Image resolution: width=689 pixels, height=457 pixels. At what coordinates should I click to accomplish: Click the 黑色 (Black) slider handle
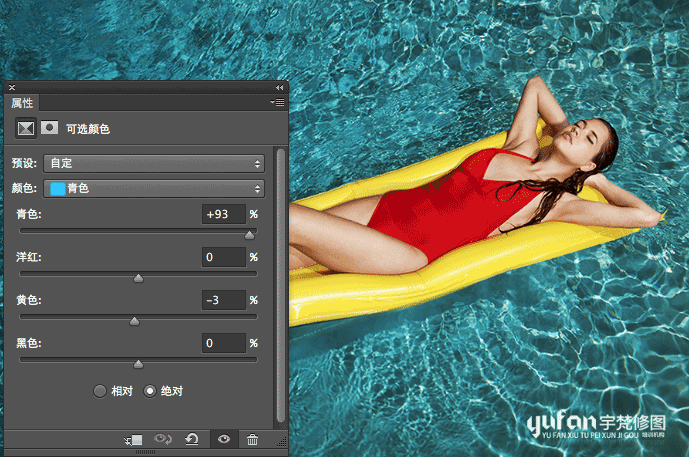pyautogui.click(x=138, y=364)
